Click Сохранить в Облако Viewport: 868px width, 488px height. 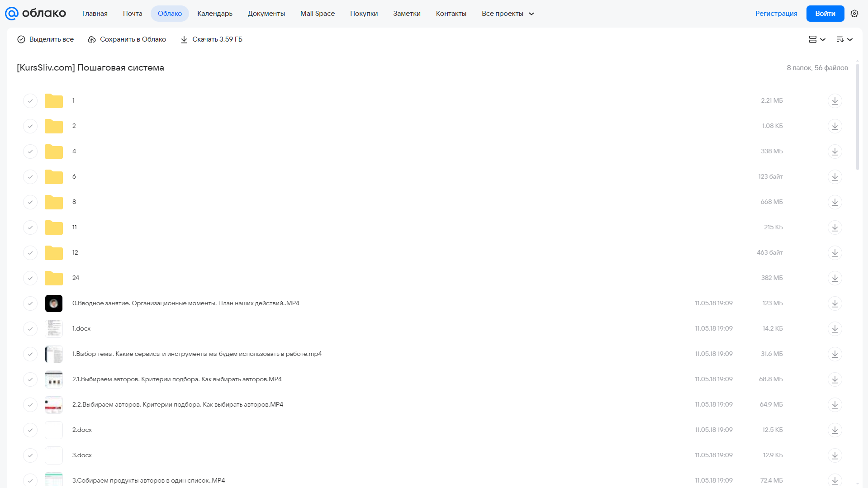pyautogui.click(x=127, y=39)
